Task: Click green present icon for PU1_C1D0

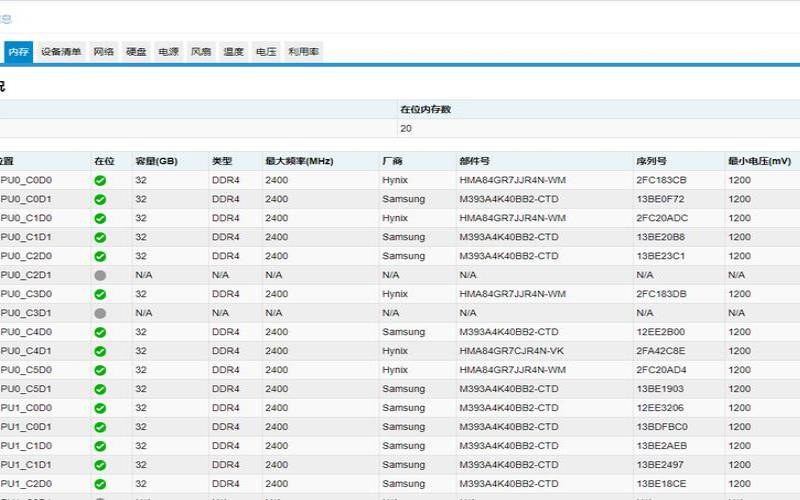Action: (x=101, y=446)
